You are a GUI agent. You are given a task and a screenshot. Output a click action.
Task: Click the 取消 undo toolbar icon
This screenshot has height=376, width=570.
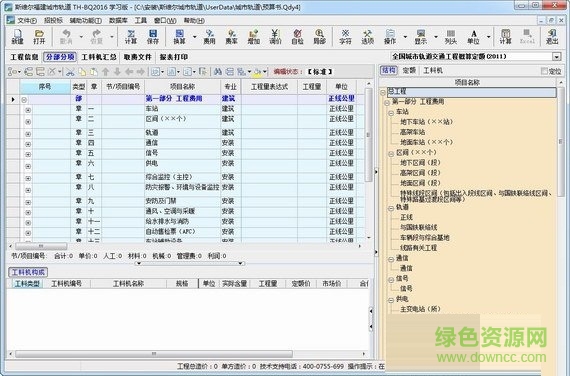tap(66, 37)
